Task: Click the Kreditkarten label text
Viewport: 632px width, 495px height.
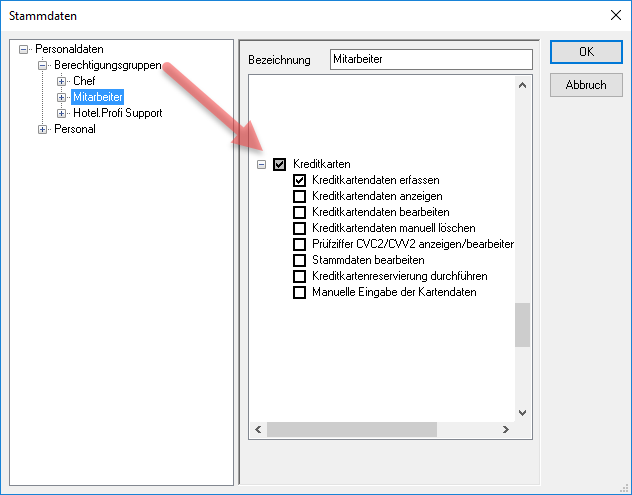Action: (x=322, y=164)
